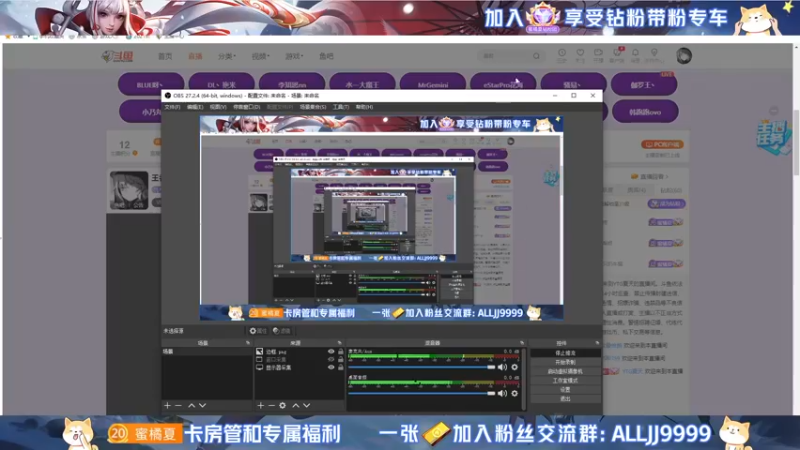Screen dimensions: 800x450
Task: Pop out the Scenes dock with its header icon
Action: click(x=248, y=343)
